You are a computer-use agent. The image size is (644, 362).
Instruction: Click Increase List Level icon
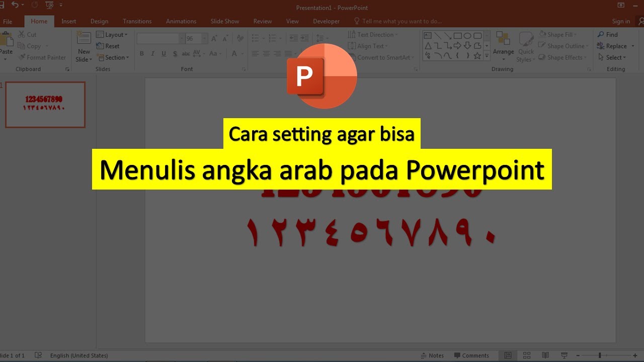click(306, 38)
